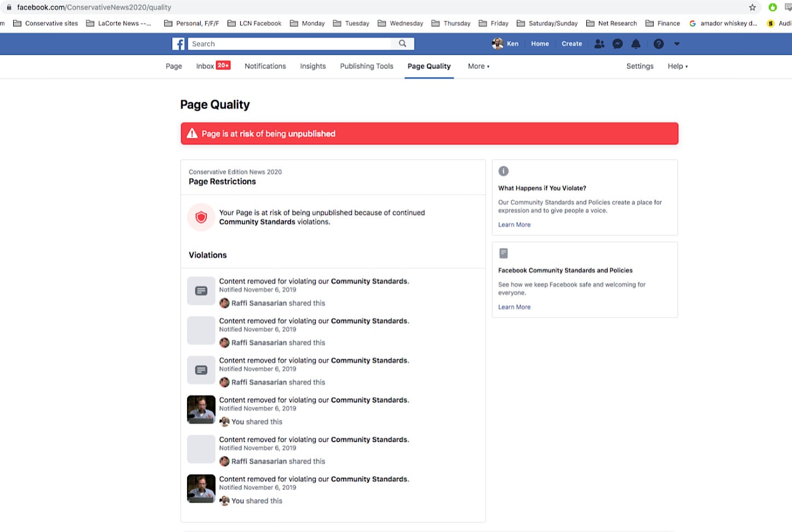Switch to the Insights tab
This screenshot has width=792, height=532.
click(x=313, y=66)
